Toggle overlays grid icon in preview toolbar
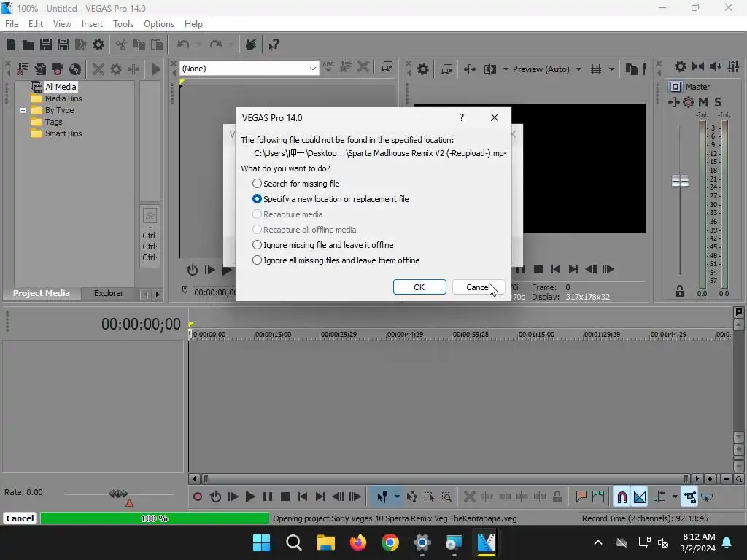Image resolution: width=747 pixels, height=560 pixels. (x=595, y=69)
